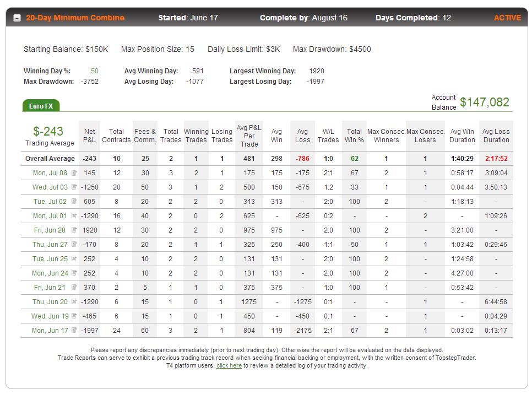Open details icon for Mon, Jul 08
532x394 pixels.
click(x=74, y=172)
